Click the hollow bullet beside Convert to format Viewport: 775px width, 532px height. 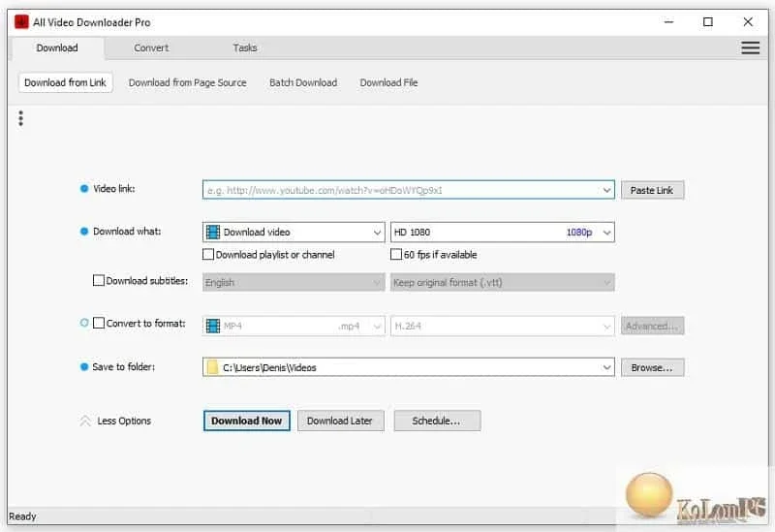84,323
